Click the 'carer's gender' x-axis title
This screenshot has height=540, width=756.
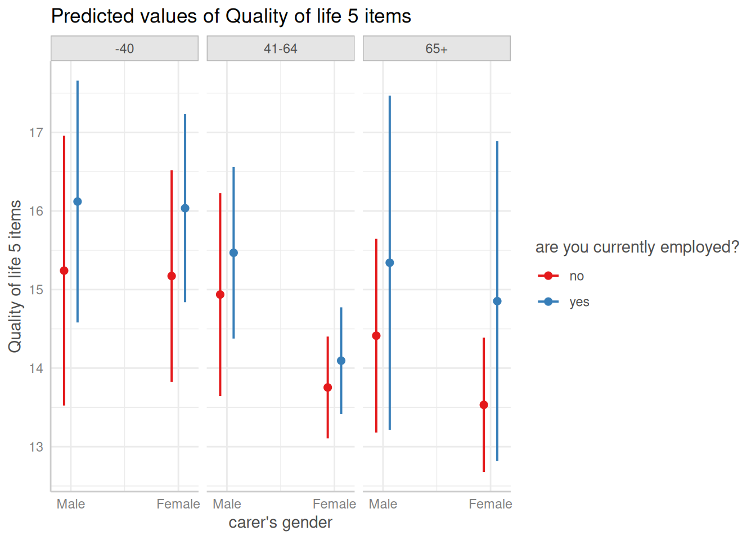(x=280, y=523)
